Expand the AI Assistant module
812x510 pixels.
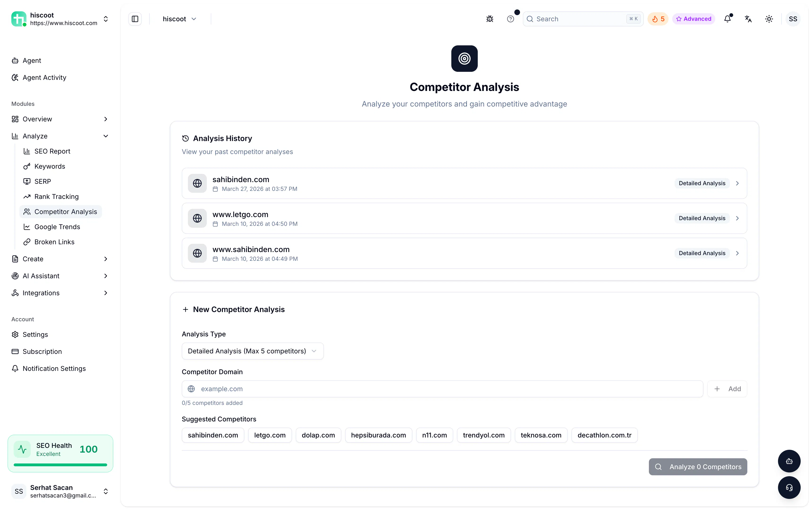click(x=60, y=276)
